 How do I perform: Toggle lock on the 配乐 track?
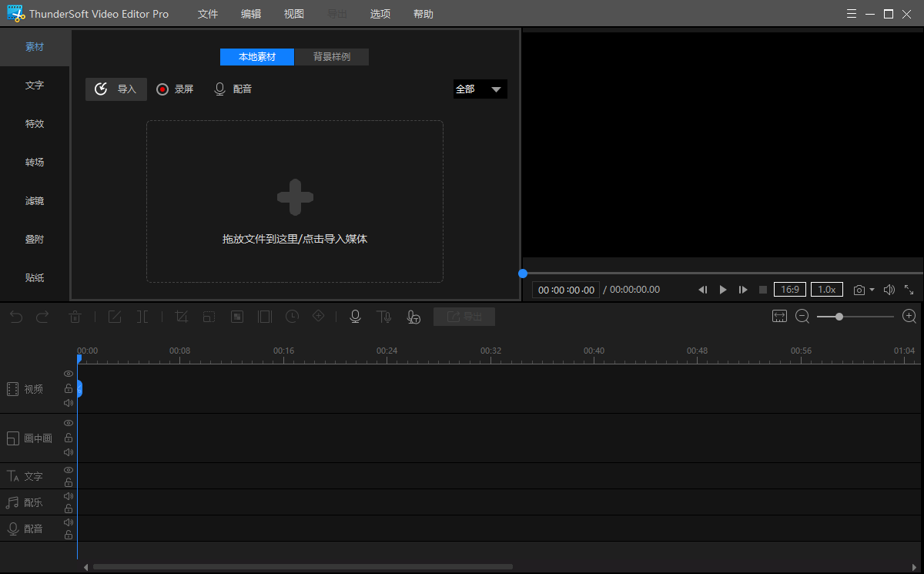click(69, 509)
